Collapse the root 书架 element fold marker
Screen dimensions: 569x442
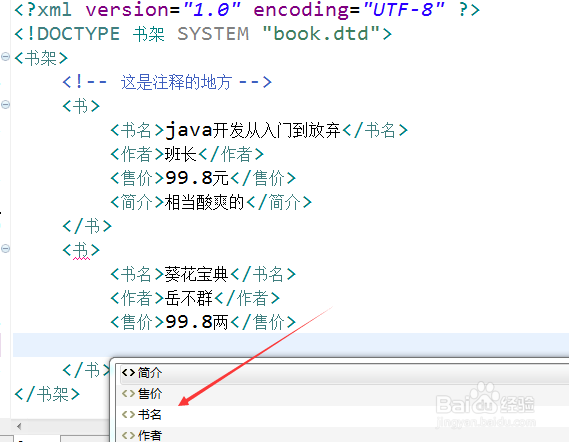(x=5, y=57)
